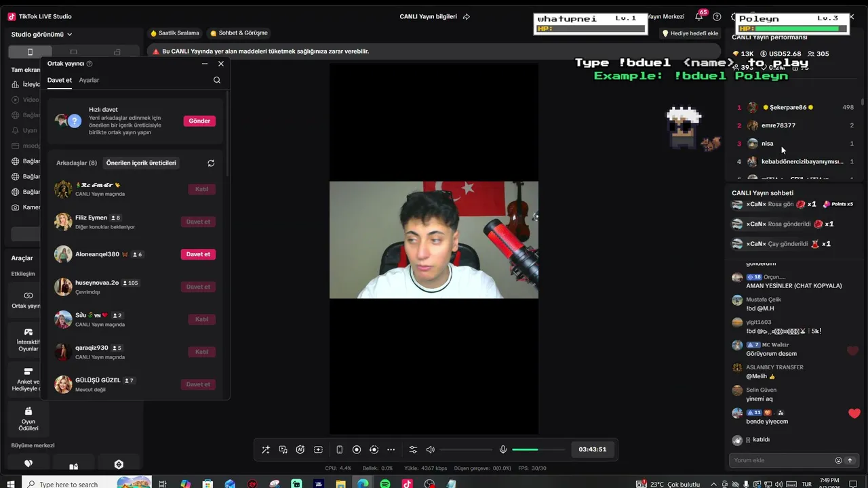Viewport: 868px width, 488px height.
Task: Open help icon beside Ortak yayıncı
Action: click(x=90, y=64)
